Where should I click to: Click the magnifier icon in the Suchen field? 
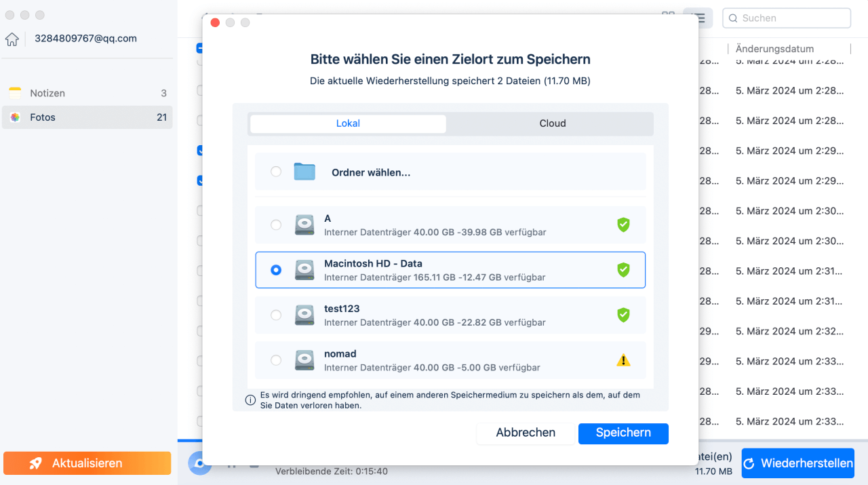(733, 18)
